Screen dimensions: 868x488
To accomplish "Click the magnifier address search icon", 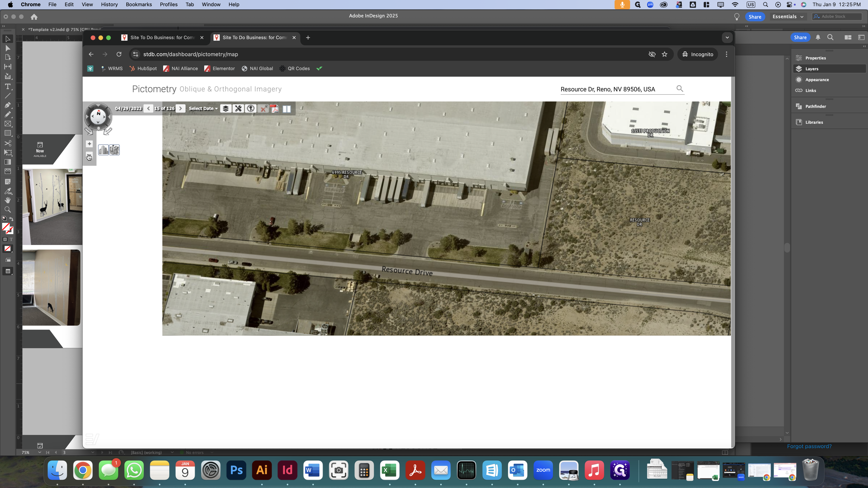I will [680, 88].
